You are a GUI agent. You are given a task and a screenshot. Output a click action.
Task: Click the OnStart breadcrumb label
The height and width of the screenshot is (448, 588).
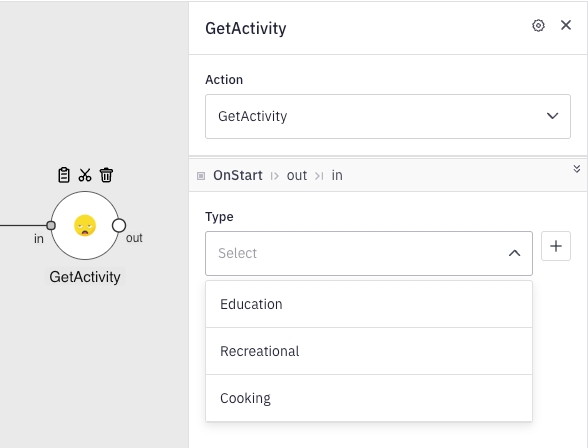[238, 175]
